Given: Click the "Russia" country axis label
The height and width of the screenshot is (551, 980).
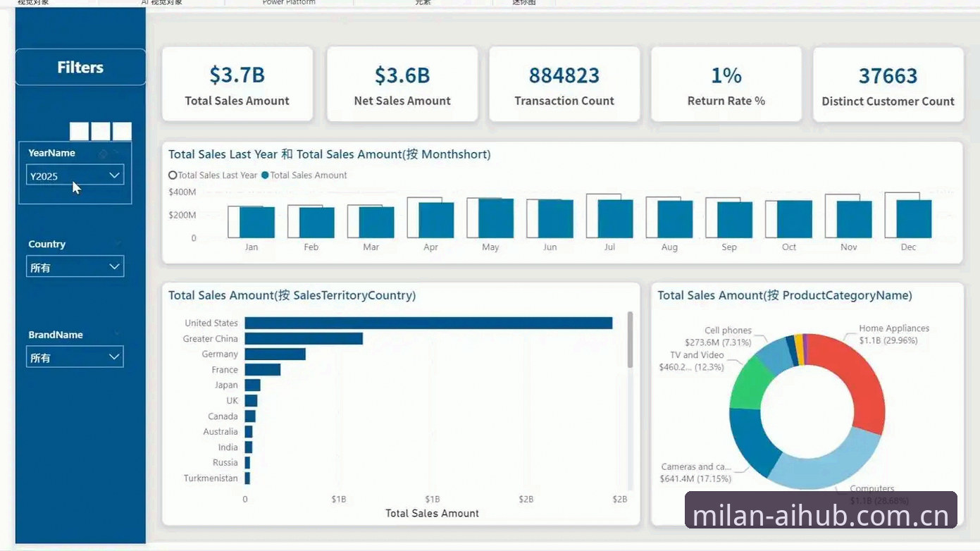Looking at the screenshot, I should 225,463.
